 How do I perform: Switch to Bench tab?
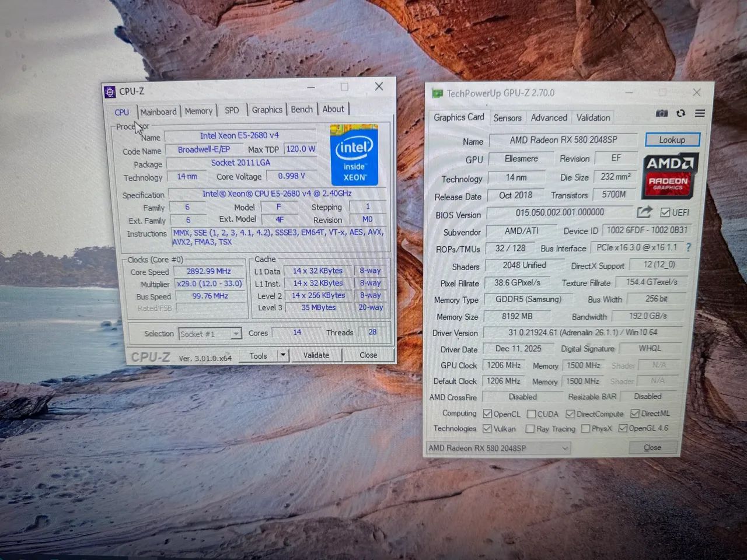coord(302,109)
